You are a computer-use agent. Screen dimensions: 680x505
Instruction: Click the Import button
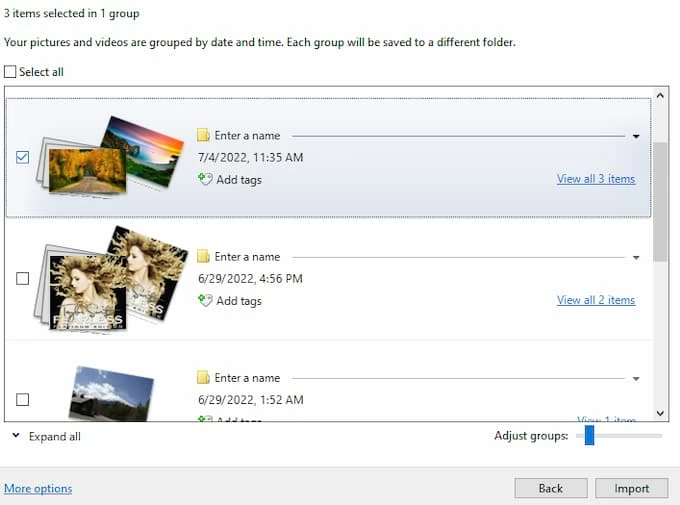632,488
